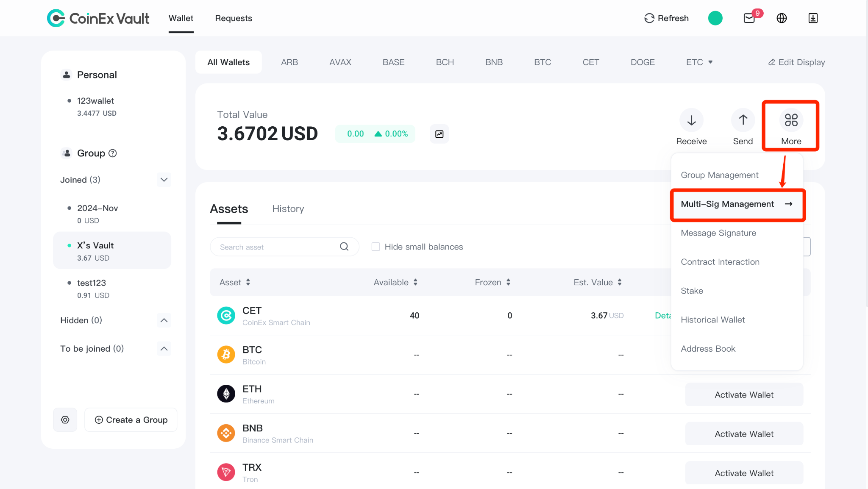Select the Wallet top tab
This screenshot has width=868, height=489.
(181, 18)
